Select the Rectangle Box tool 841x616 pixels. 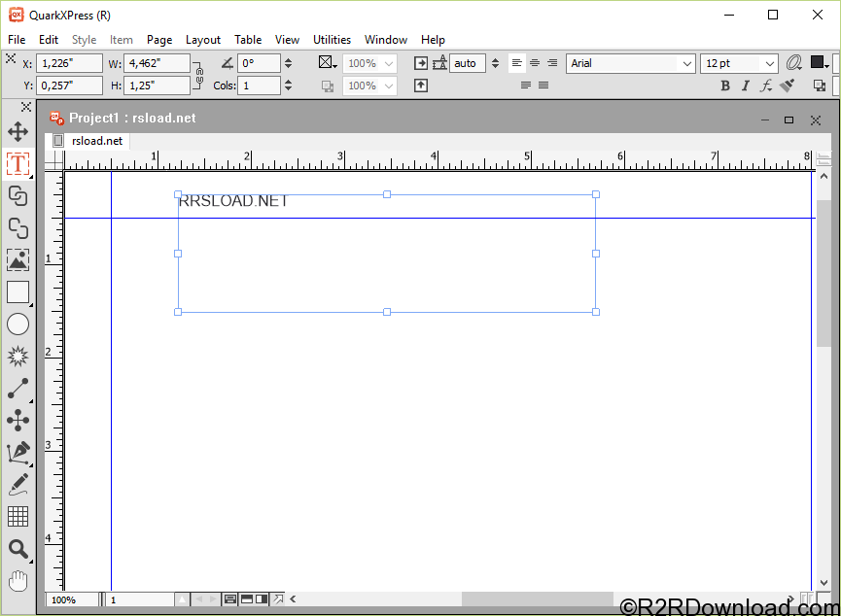[x=18, y=292]
